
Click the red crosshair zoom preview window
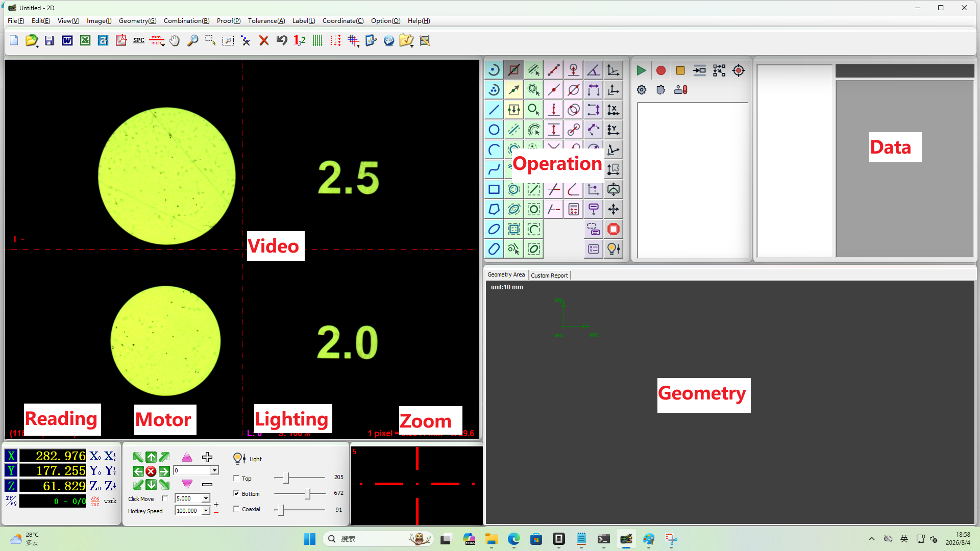click(416, 486)
